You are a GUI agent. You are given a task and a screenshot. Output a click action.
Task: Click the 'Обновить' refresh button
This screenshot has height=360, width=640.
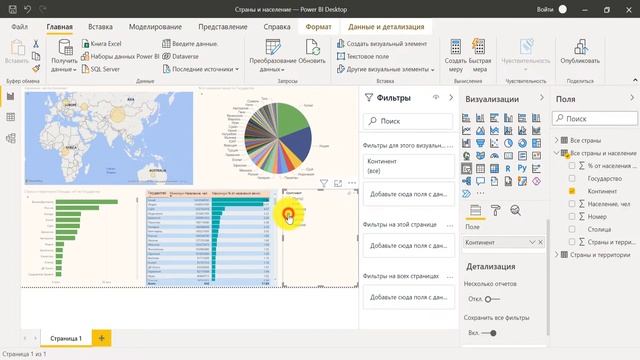point(312,51)
